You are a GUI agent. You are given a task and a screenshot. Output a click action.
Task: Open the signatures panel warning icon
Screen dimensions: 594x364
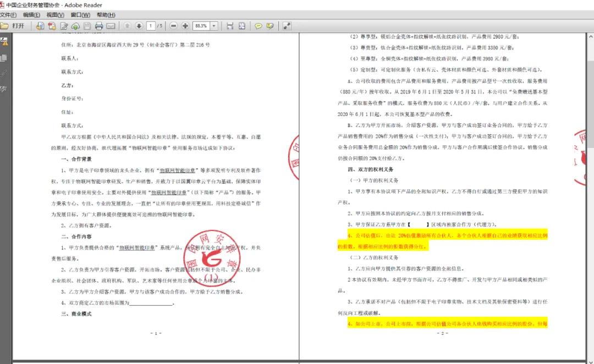[4, 41]
